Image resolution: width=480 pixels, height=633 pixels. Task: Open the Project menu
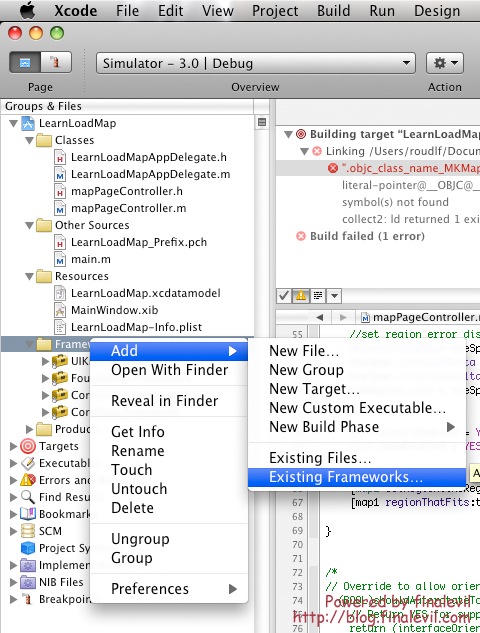[275, 11]
